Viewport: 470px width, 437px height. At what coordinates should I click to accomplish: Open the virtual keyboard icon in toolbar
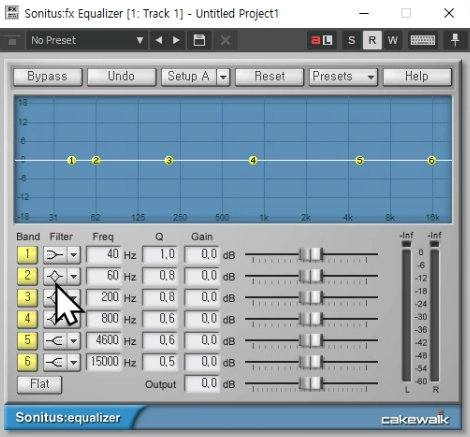(423, 40)
